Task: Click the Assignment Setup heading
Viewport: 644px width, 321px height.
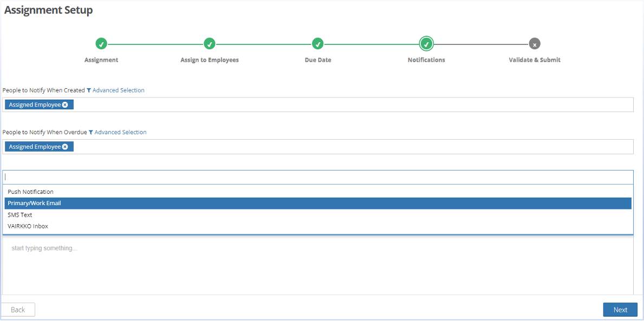Action: coord(48,10)
